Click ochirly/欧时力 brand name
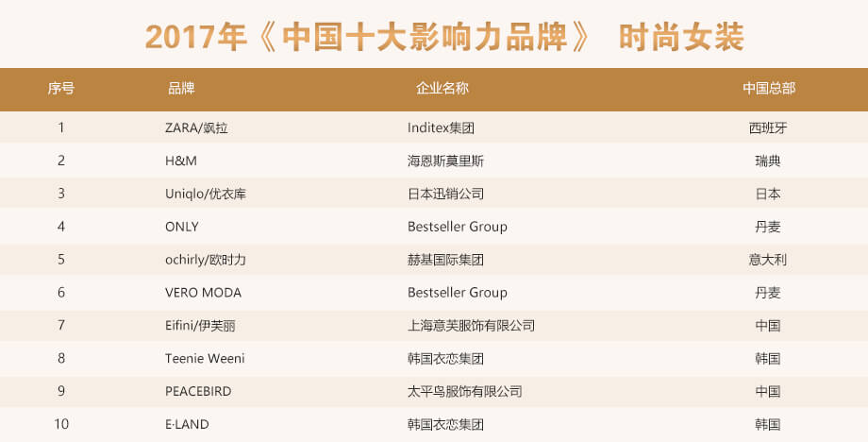Viewport: 868px width, 442px height. [206, 260]
